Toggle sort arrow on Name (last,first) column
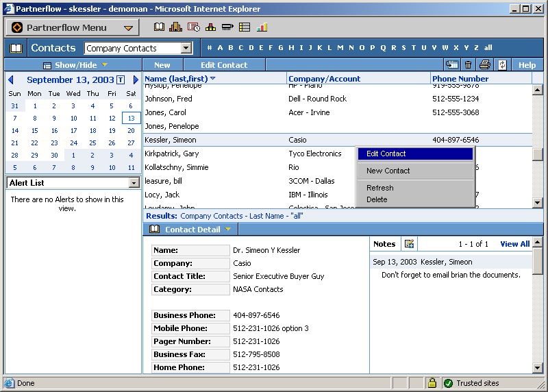The width and height of the screenshot is (548, 392). point(213,78)
